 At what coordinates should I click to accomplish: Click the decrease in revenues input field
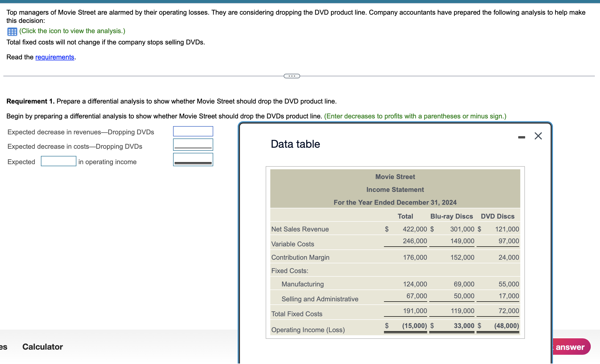coord(193,131)
